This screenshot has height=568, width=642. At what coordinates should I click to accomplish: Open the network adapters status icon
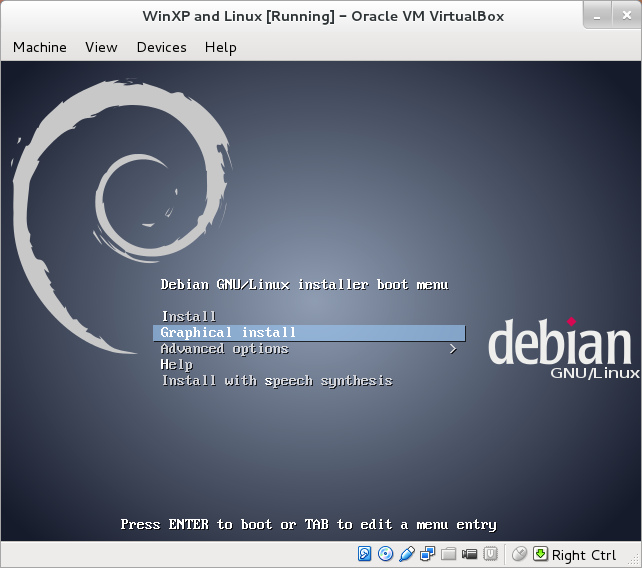click(x=428, y=554)
